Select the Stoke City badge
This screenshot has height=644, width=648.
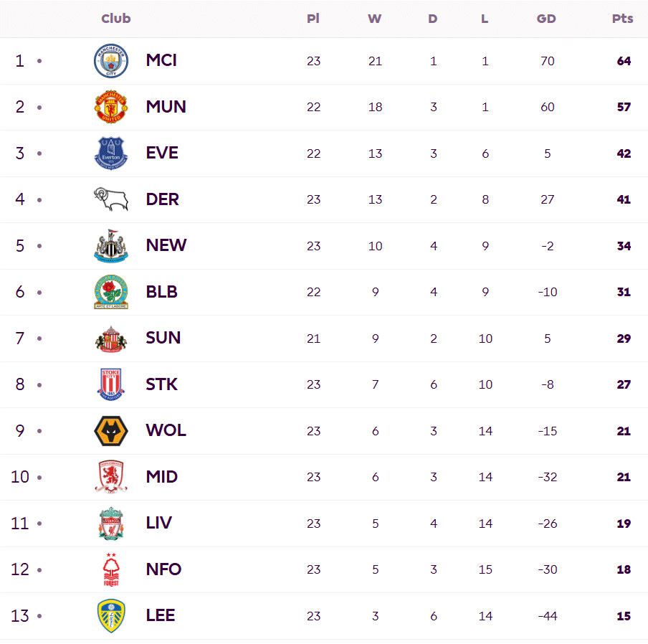coord(111,384)
